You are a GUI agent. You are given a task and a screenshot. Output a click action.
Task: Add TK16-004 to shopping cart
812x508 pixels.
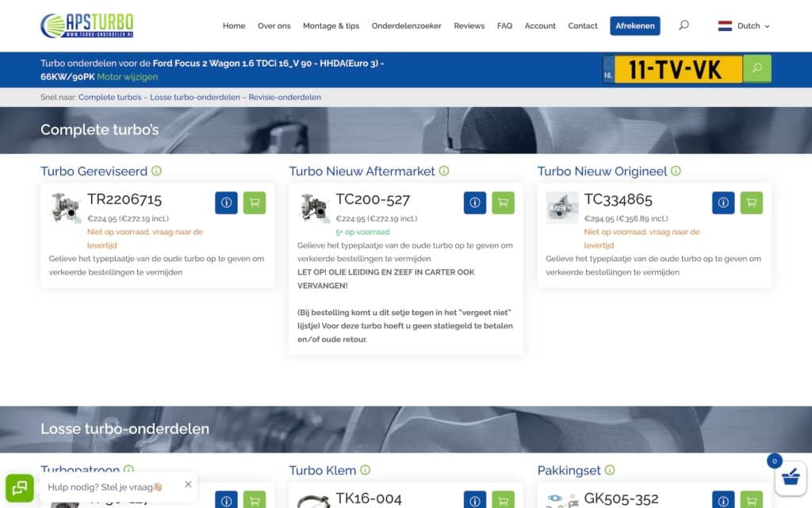coord(503,500)
